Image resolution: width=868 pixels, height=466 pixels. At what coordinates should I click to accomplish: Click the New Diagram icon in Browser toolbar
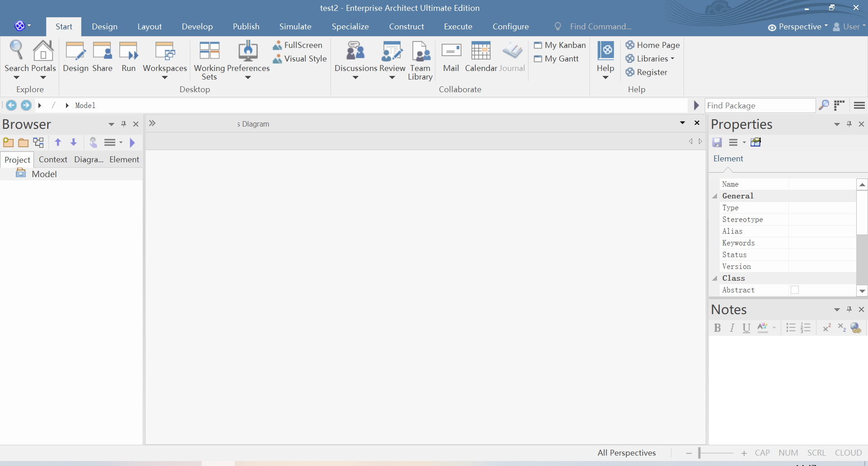coord(39,142)
